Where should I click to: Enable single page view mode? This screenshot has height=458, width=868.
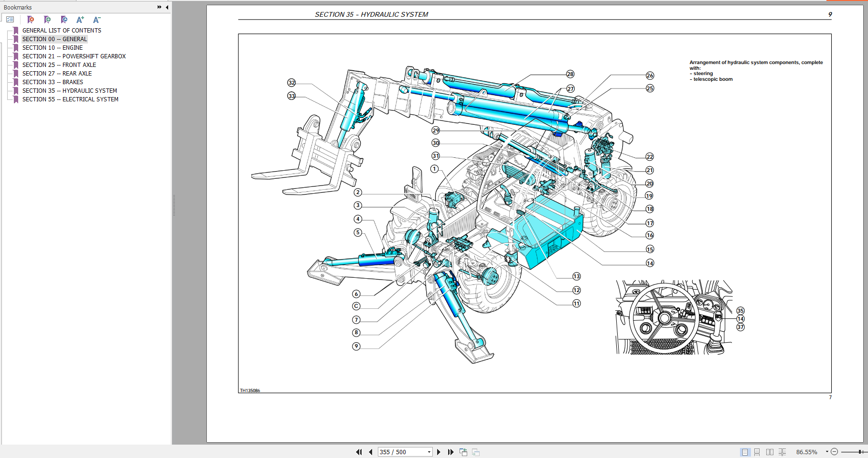744,452
